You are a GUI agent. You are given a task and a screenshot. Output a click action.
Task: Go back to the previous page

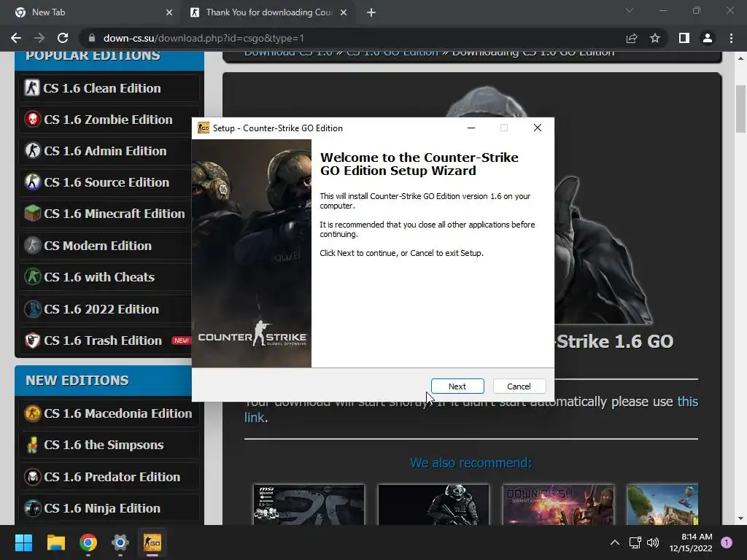[16, 38]
